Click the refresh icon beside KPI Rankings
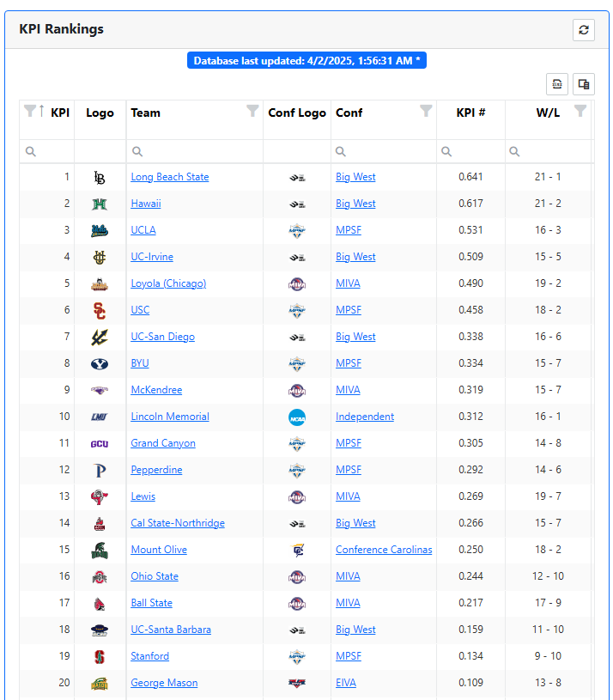Screen dimensions: 613x700 584,30
